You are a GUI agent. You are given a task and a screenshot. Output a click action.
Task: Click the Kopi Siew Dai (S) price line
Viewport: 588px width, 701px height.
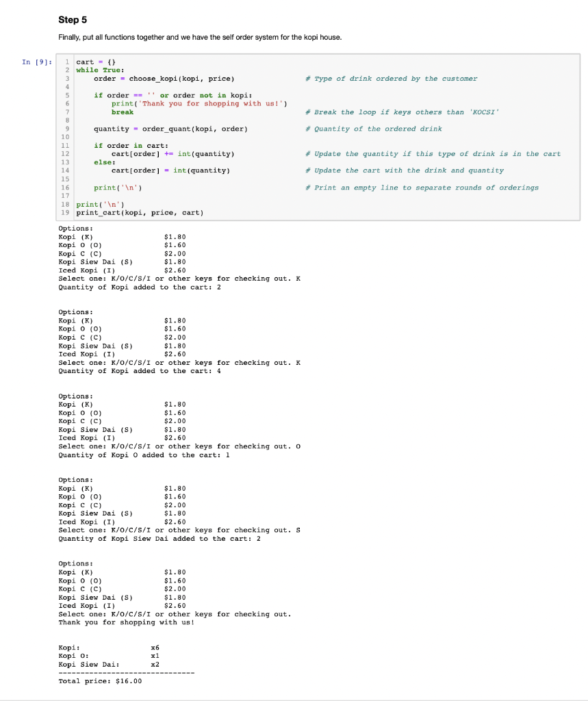(120, 262)
